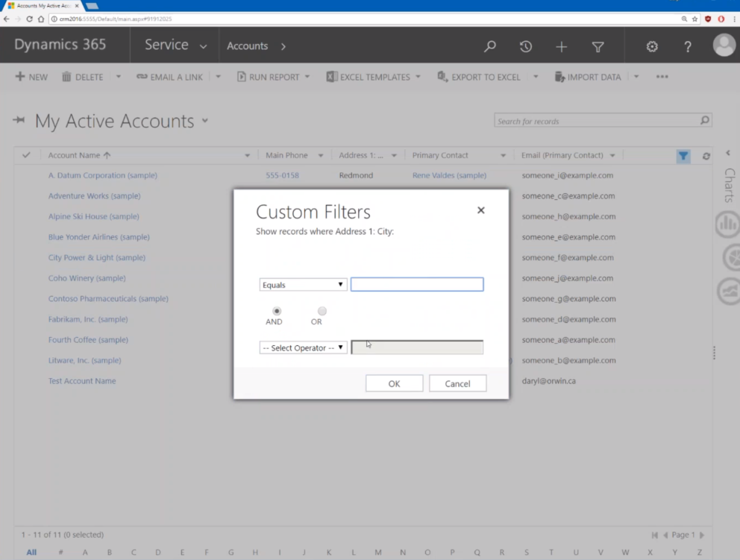This screenshot has height=560, width=740.
Task: Open Fourth Coffee (sample) account
Action: point(88,340)
